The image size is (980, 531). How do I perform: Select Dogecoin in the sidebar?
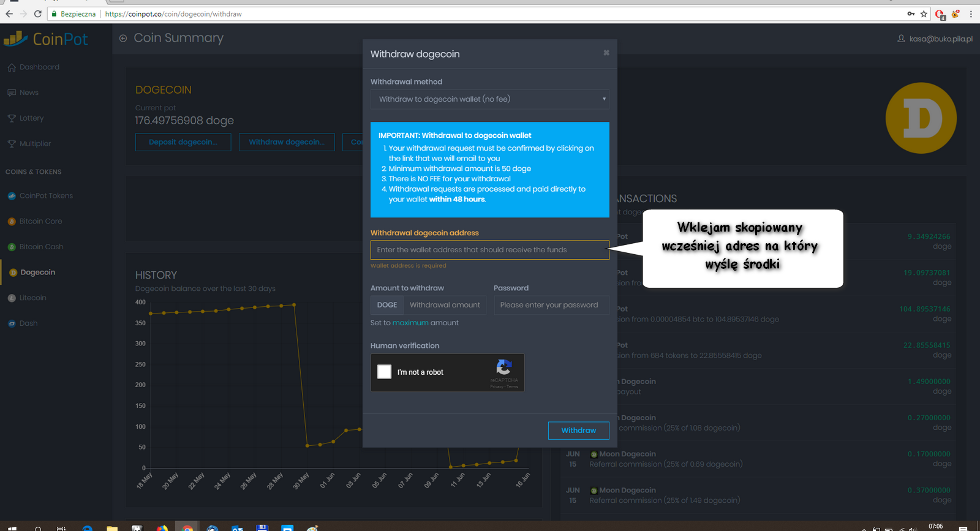(x=37, y=273)
